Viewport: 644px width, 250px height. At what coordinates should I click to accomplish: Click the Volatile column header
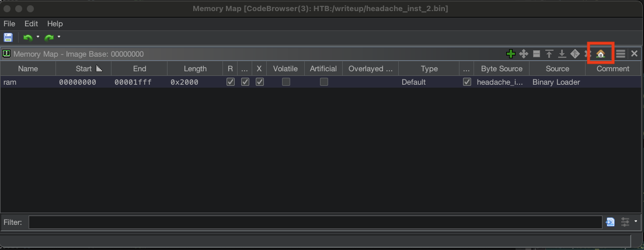[286, 69]
